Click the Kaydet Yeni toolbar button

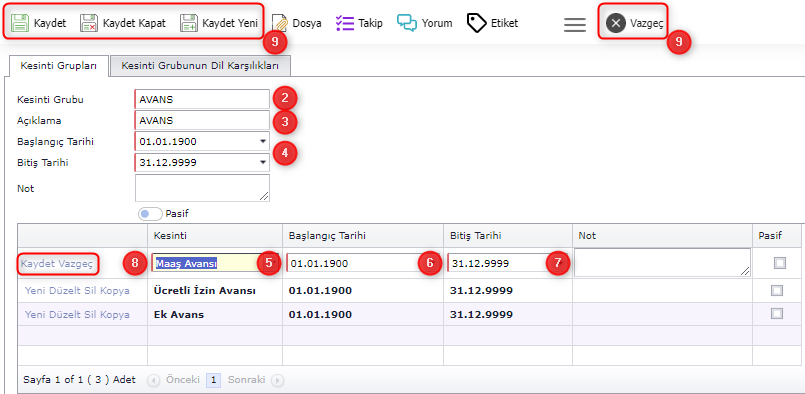tap(219, 23)
